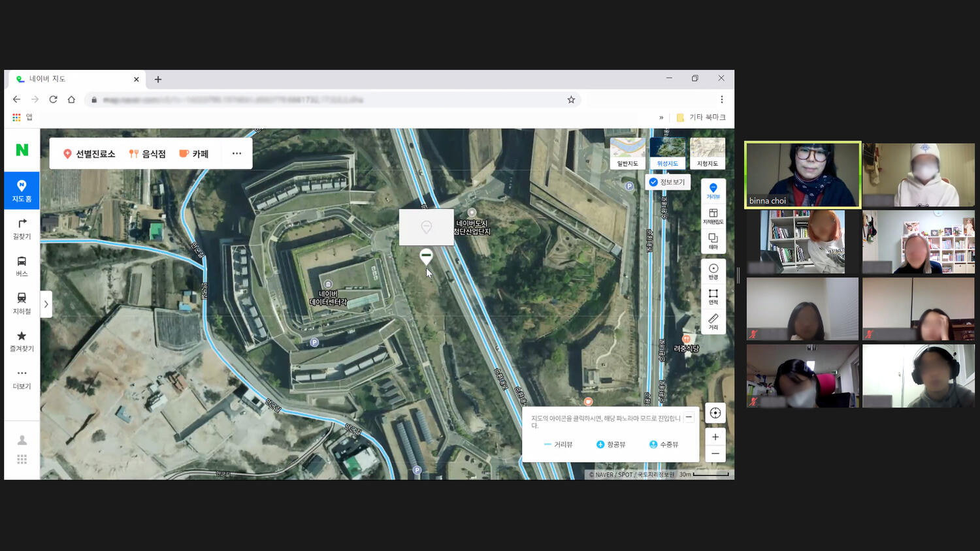This screenshot has width=980, height=551.
Task: Search for 선별진료소 screening clinics
Action: pyautogui.click(x=89, y=154)
